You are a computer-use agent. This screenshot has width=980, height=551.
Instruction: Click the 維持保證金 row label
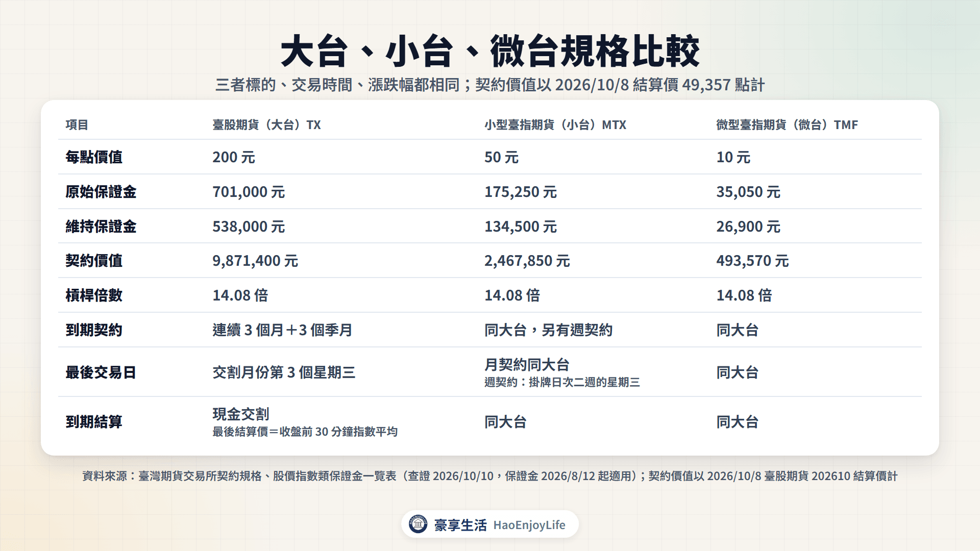tap(101, 227)
